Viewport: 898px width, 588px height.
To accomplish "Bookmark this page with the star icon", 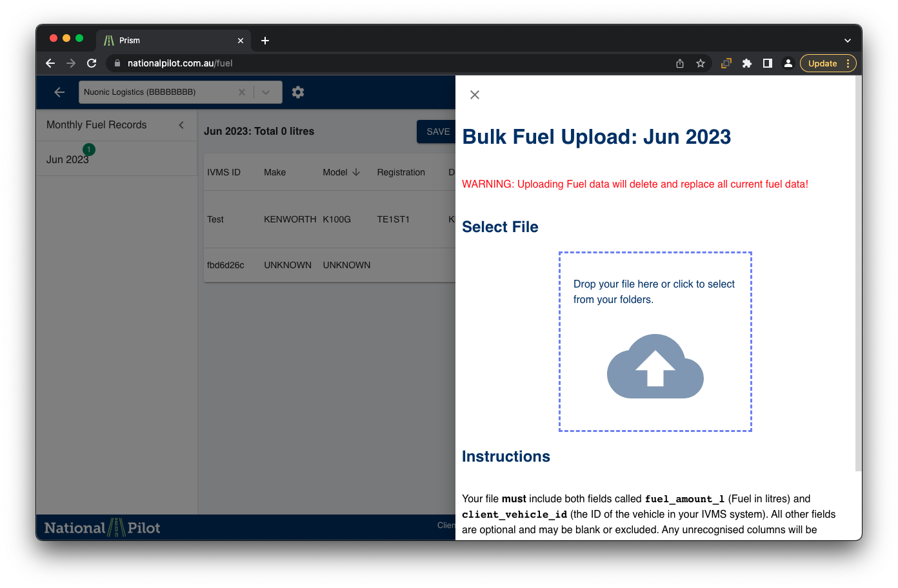I will (701, 63).
